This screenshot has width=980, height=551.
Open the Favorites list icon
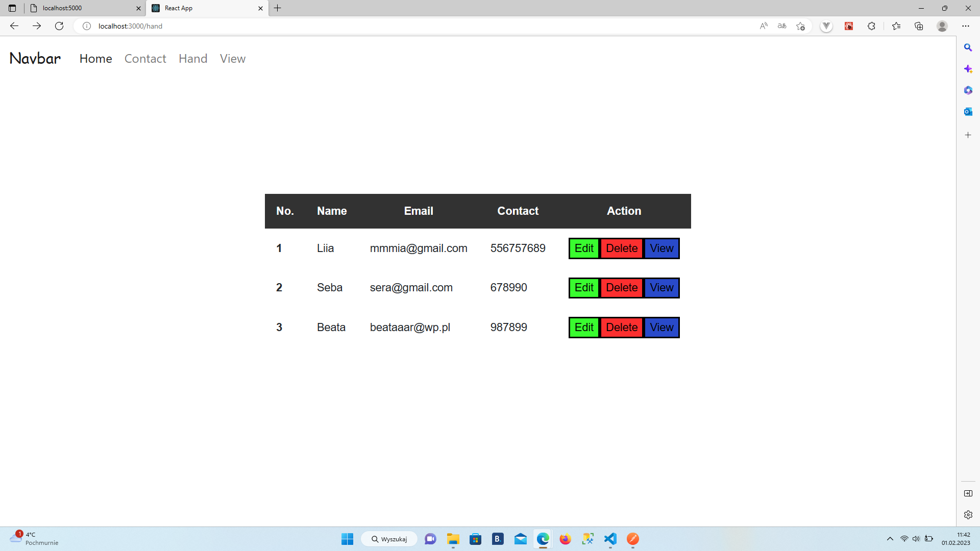point(897,26)
